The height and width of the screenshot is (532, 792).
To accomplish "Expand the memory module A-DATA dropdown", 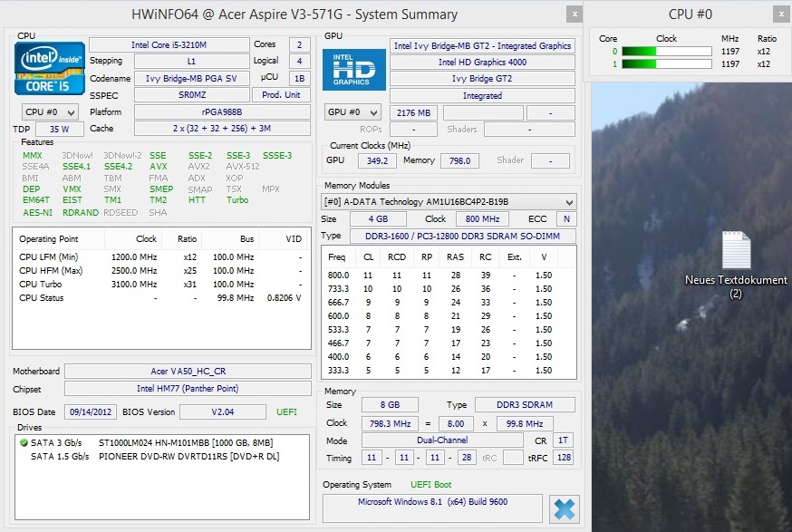I will [449, 202].
